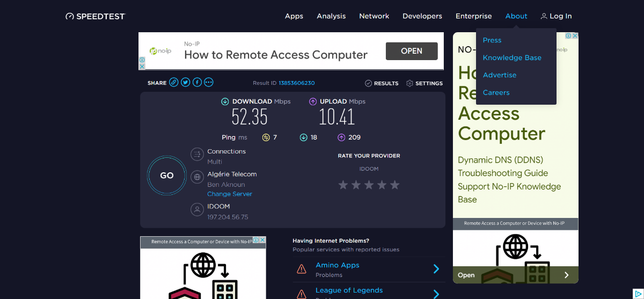Click the IDOOM user icon

(x=197, y=209)
